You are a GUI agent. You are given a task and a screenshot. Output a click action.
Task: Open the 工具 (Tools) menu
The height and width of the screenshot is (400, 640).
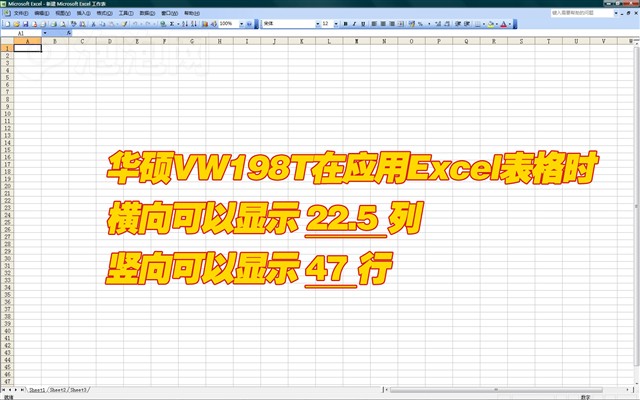tap(126, 13)
